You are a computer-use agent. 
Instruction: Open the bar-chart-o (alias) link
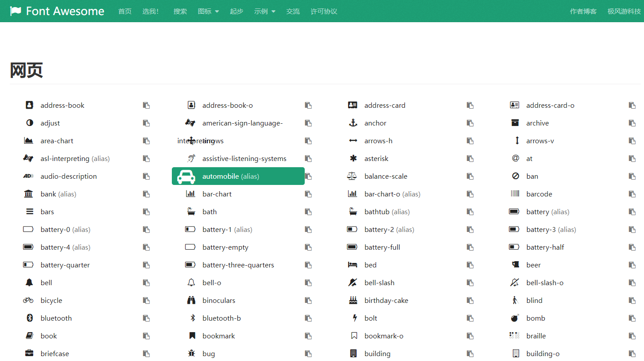click(x=392, y=194)
